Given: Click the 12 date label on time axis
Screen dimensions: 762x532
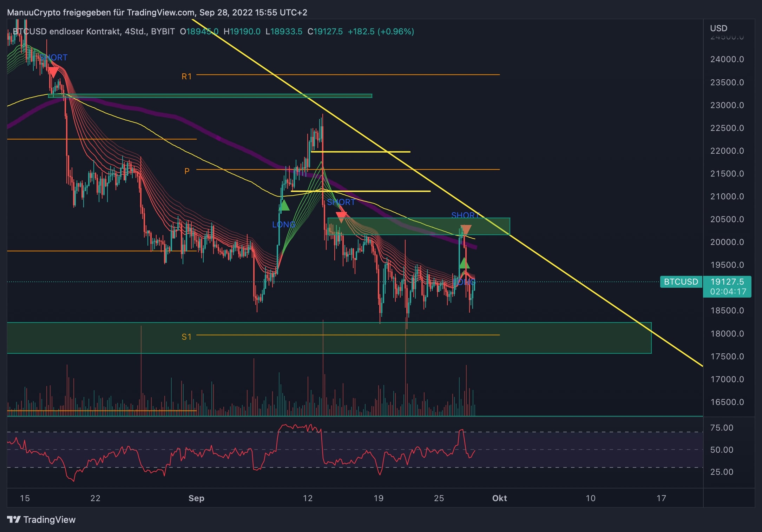Looking at the screenshot, I should [308, 498].
